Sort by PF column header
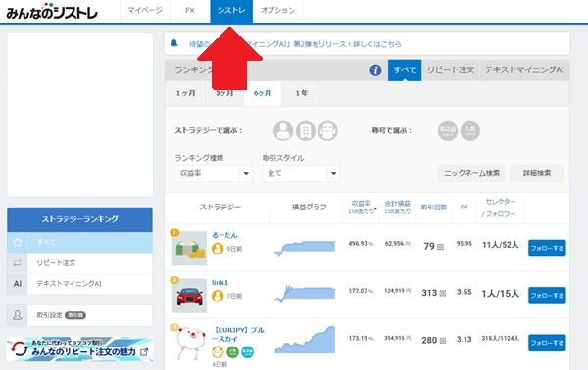The width and height of the screenshot is (588, 370). click(x=465, y=208)
